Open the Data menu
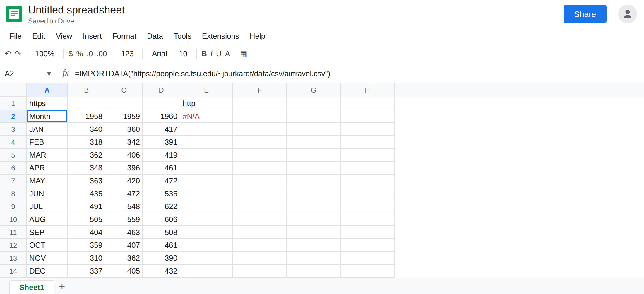The height and width of the screenshot is (294, 644). pos(155,36)
